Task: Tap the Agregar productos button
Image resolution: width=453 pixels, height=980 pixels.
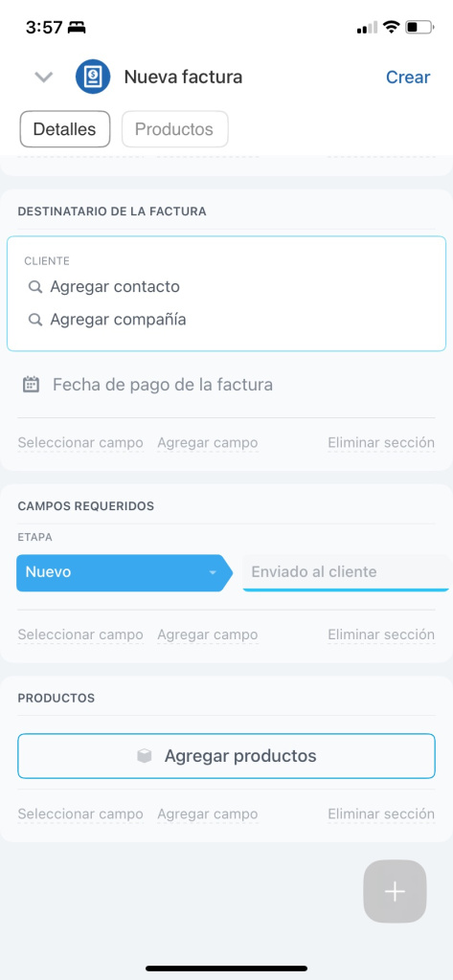Action: pos(226,756)
